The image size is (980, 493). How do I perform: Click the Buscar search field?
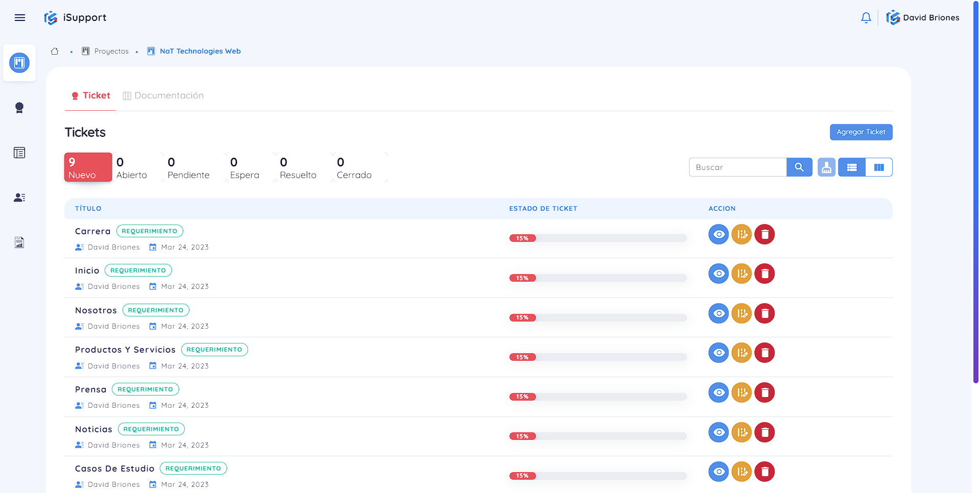[737, 167]
